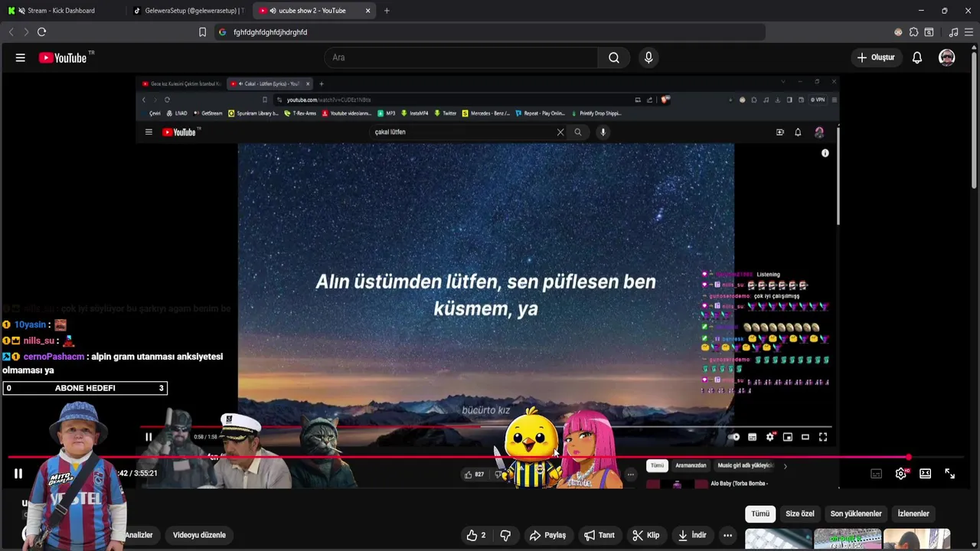Click the YouTube search magnifier button
Viewport: 980px width, 551px height.
point(614,57)
